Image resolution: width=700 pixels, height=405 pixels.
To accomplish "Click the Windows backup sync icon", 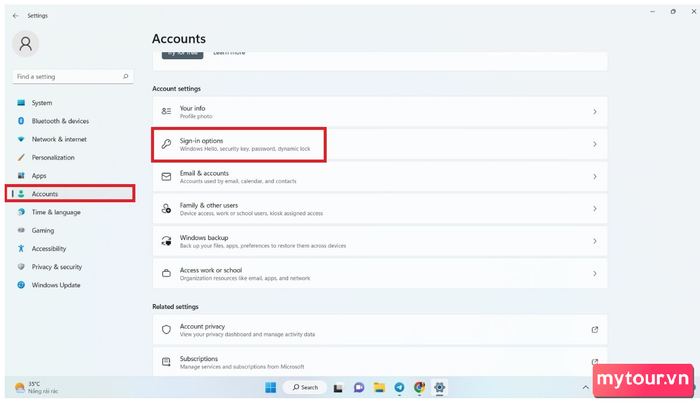I will tap(166, 241).
